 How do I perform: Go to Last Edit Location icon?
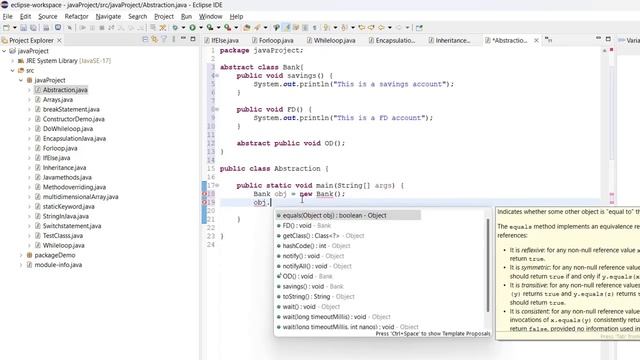[x=362, y=28]
